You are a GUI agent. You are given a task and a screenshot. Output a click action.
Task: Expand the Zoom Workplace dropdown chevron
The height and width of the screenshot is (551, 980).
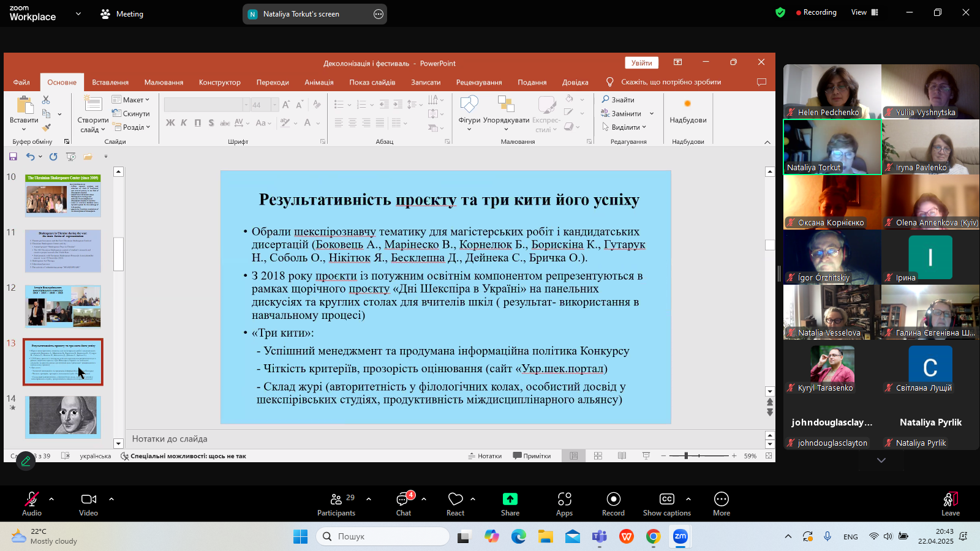pos(78,13)
